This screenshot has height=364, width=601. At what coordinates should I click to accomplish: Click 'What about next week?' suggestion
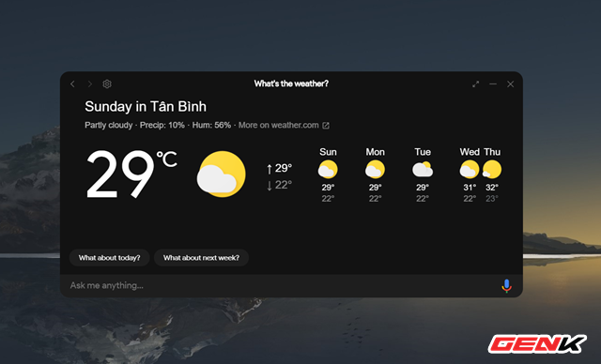201,258
